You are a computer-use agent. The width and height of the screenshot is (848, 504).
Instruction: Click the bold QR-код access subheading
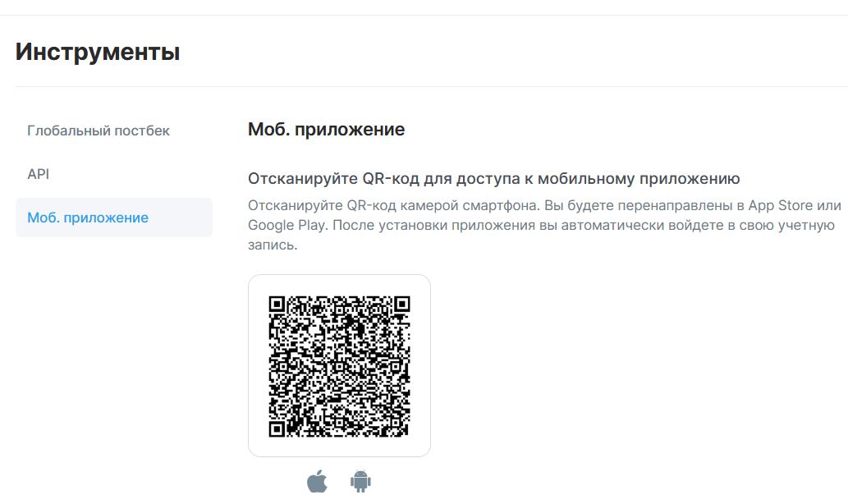(493, 178)
